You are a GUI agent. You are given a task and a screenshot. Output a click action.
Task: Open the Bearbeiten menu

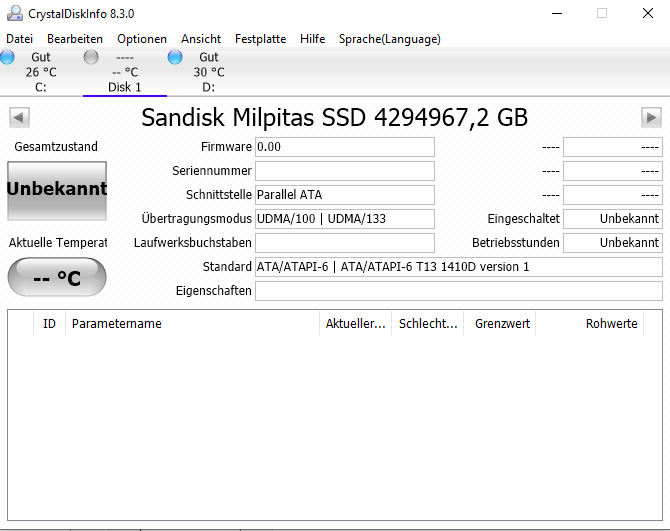pyautogui.click(x=75, y=39)
